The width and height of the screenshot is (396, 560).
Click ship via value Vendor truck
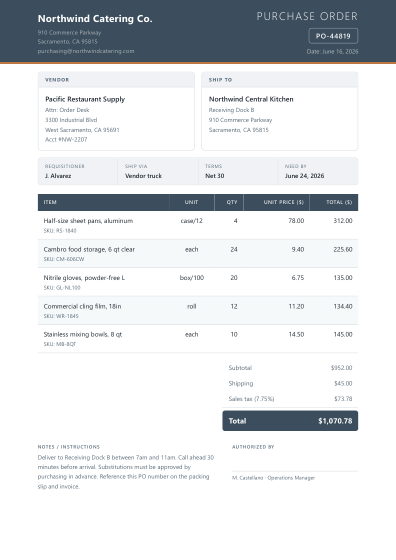click(143, 176)
